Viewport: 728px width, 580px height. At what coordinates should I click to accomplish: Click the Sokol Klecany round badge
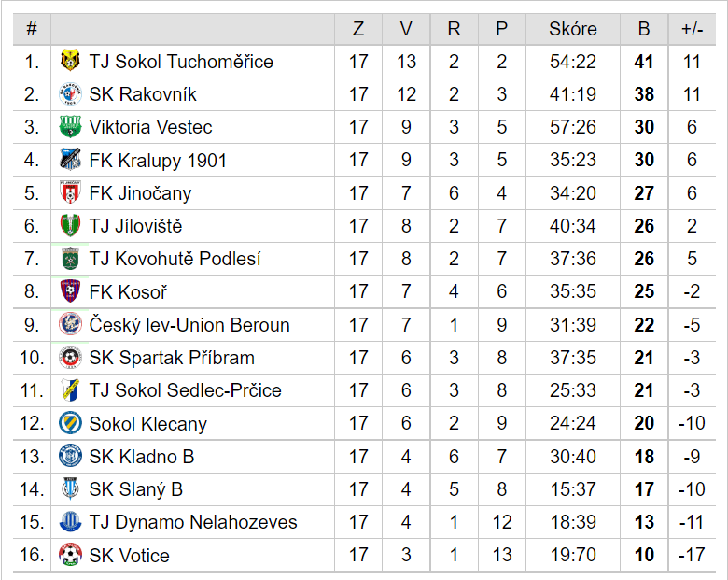(x=70, y=423)
